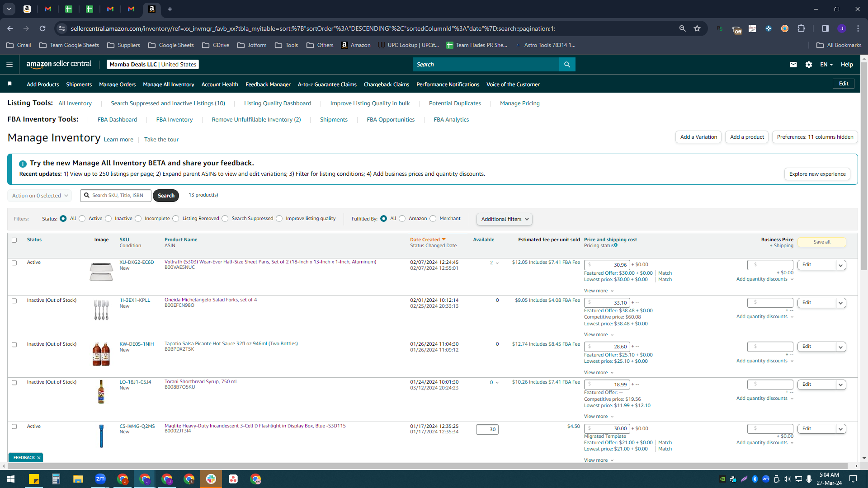Open Calculator from the taskbar

click(56, 479)
